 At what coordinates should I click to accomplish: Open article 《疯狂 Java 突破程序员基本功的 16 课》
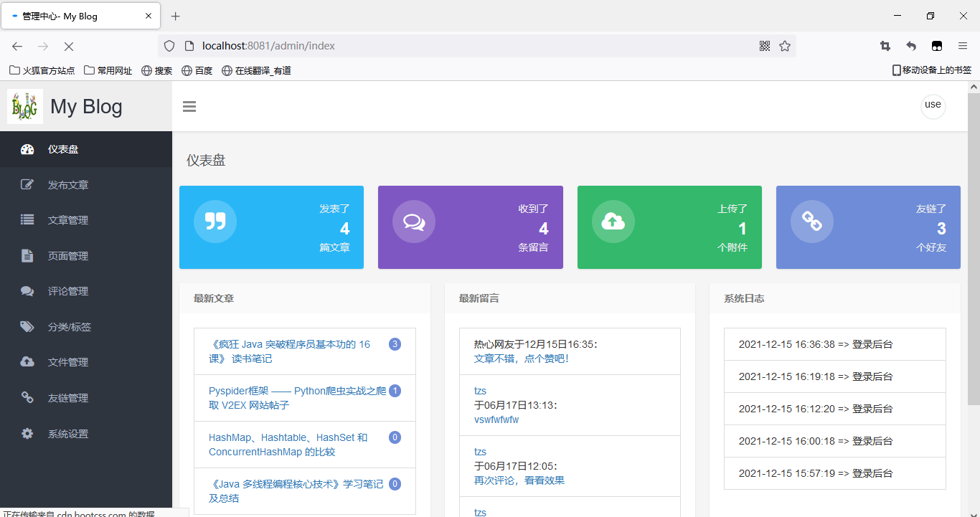(290, 351)
